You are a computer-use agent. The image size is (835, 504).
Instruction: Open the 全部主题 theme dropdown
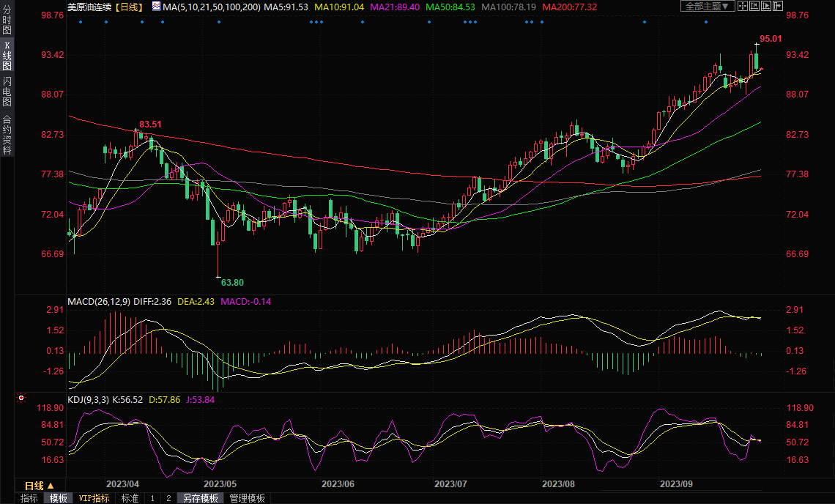707,7
